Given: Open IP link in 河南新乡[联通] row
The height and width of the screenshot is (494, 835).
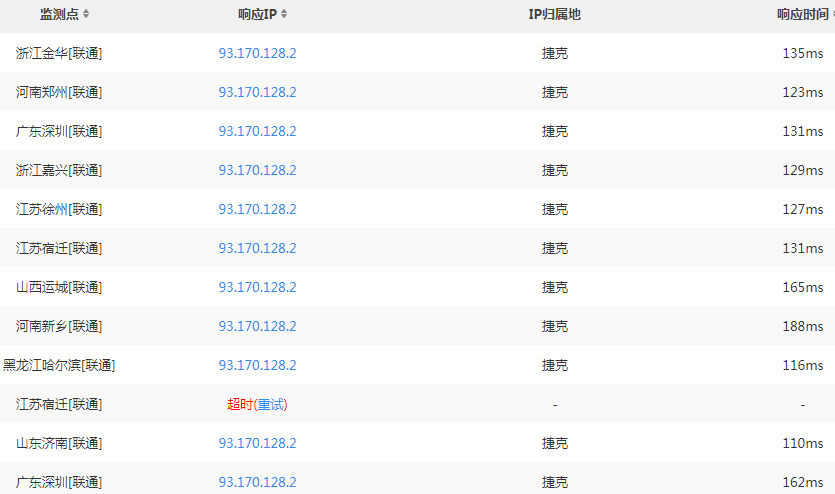Looking at the screenshot, I should coord(257,326).
